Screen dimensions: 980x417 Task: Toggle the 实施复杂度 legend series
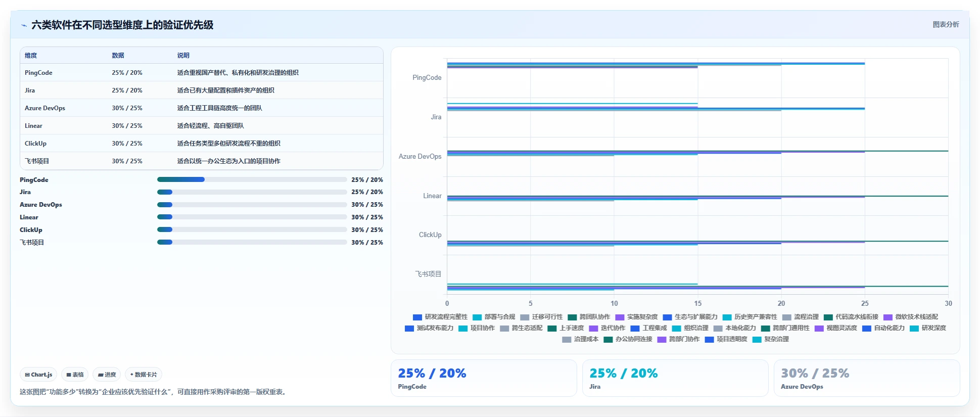click(x=636, y=317)
